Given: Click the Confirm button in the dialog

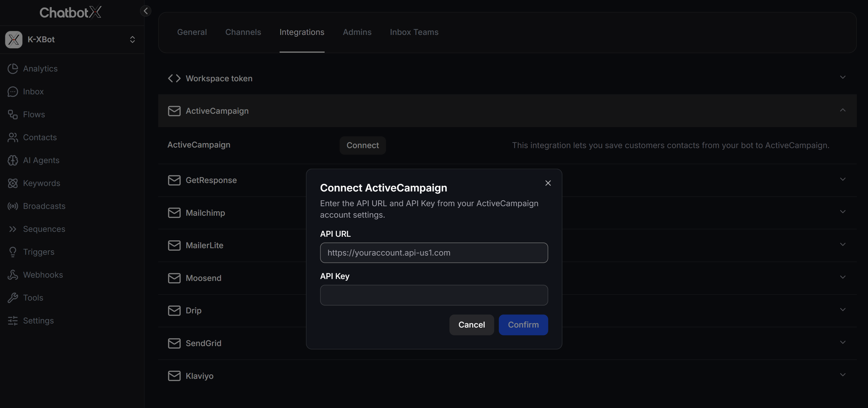Looking at the screenshot, I should (523, 325).
